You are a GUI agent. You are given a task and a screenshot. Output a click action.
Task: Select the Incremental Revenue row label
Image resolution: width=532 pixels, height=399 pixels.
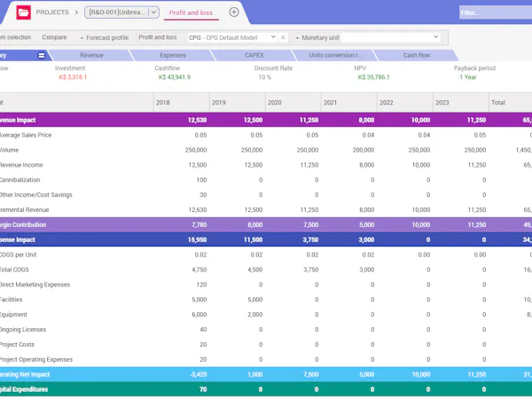click(x=25, y=209)
